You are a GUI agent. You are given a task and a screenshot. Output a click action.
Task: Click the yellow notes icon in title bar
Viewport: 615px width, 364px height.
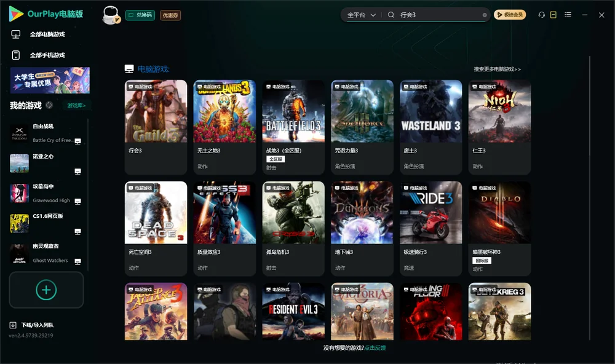(x=553, y=15)
